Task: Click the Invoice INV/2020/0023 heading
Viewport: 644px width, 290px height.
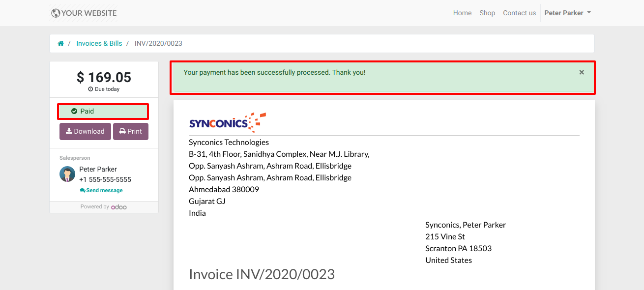Action: [262, 274]
